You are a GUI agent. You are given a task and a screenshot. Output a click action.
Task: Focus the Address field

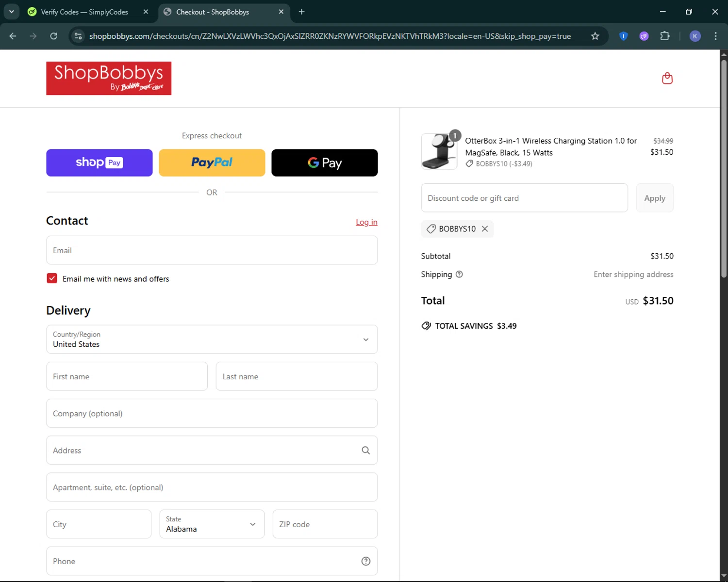pyautogui.click(x=212, y=450)
